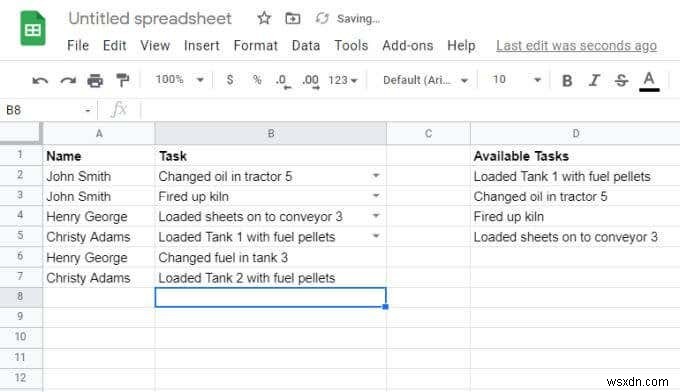680x392 pixels.
Task: Open the Format menu
Action: point(255,46)
